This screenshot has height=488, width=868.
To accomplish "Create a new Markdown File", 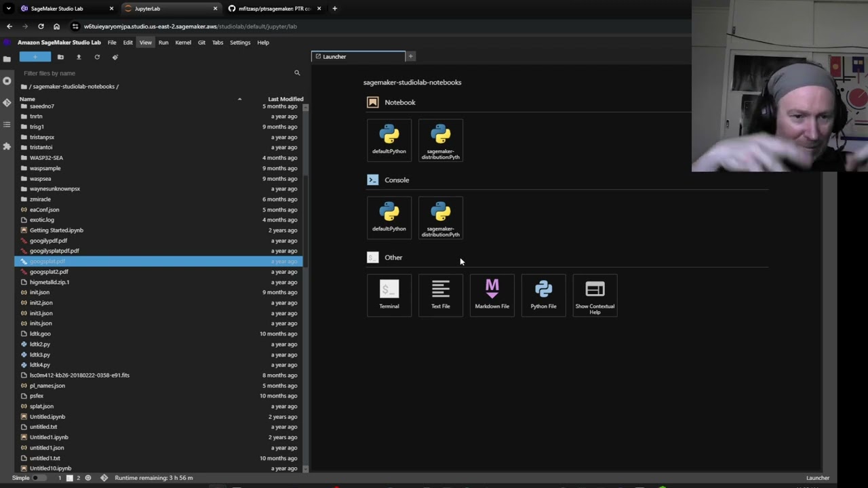I will 492,295.
